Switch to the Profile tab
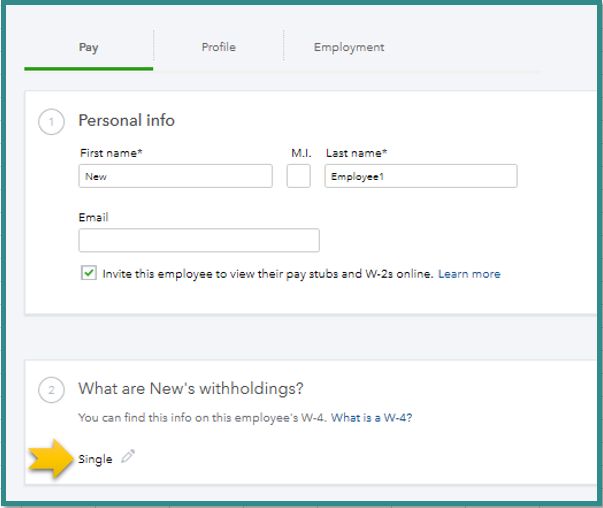The width and height of the screenshot is (603, 508). pos(218,47)
